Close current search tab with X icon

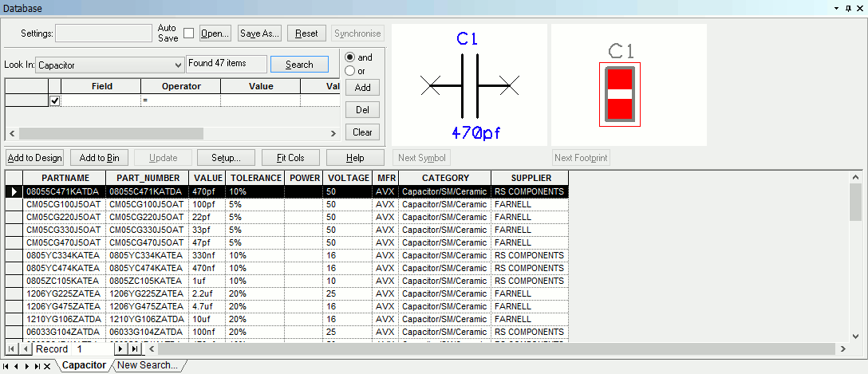[47, 366]
